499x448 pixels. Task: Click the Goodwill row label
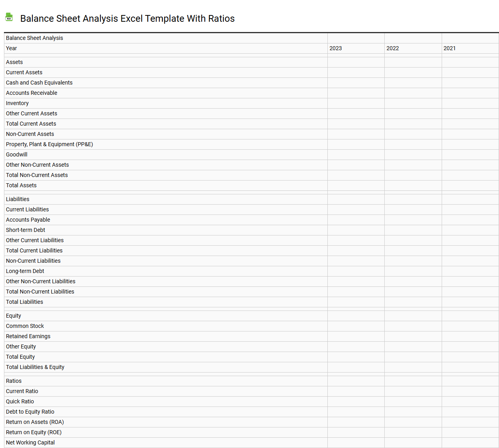[17, 154]
